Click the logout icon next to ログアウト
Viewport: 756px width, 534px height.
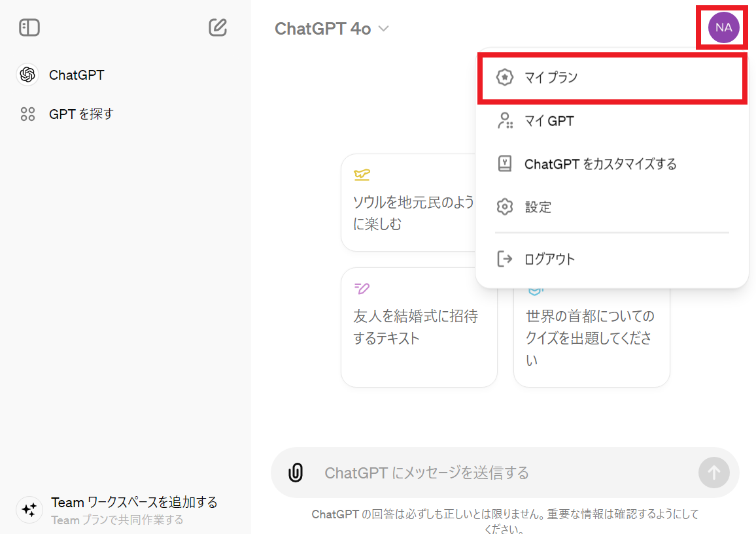pos(504,258)
